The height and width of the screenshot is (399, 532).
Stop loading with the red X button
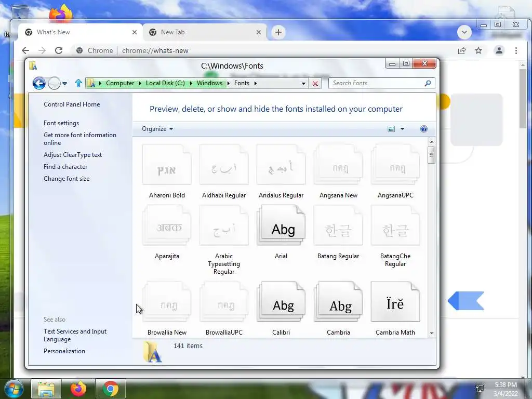click(315, 84)
